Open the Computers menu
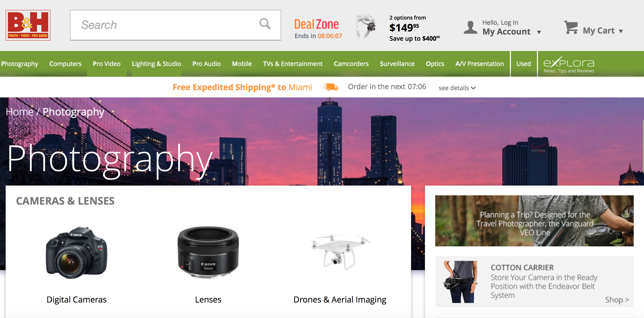The image size is (644, 318). pos(65,64)
